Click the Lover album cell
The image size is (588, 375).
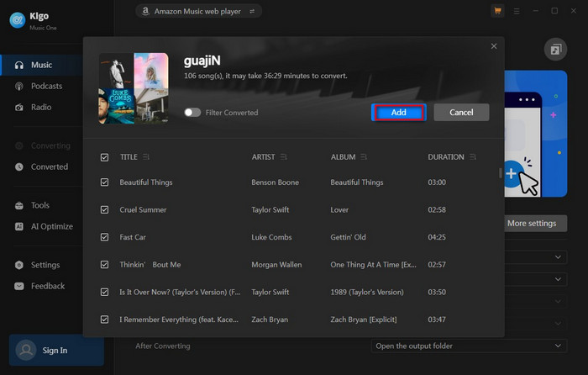tap(339, 210)
